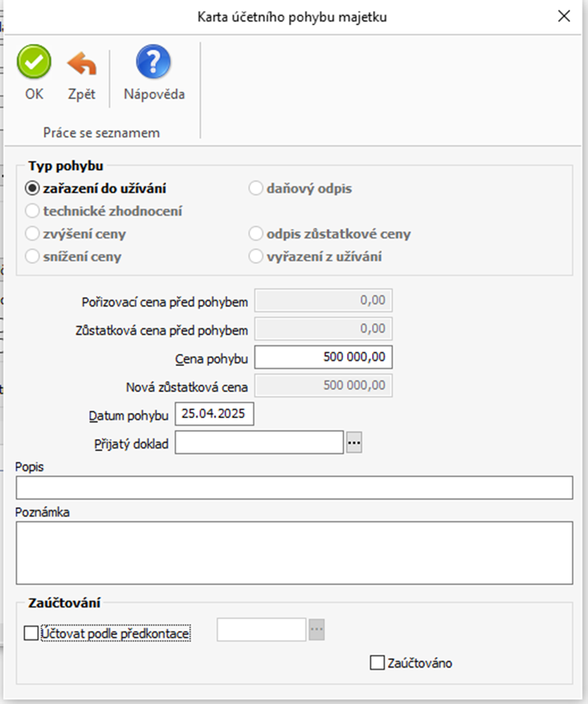The width and height of the screenshot is (588, 704).
Task: Select snížení ceny movement type
Action: (x=33, y=257)
